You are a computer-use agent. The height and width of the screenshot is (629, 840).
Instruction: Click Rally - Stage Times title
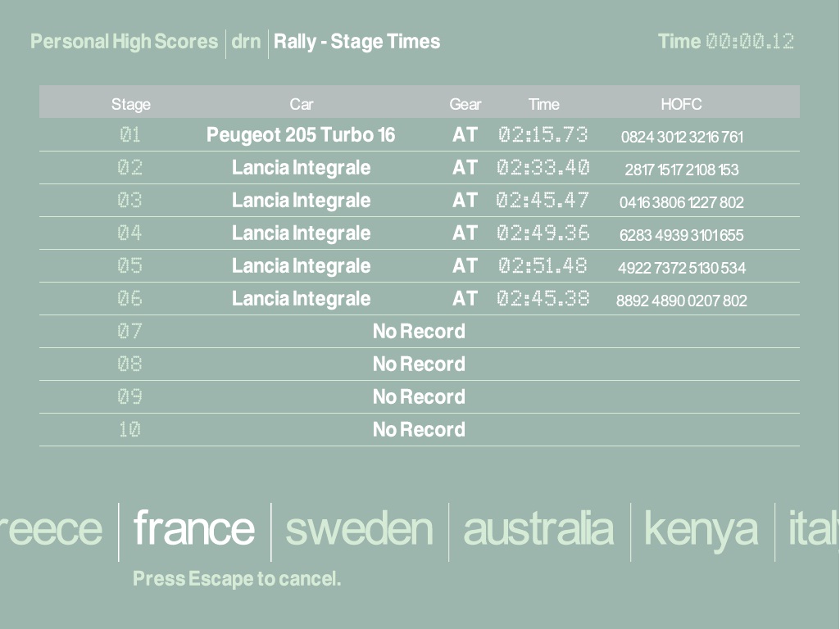(356, 42)
